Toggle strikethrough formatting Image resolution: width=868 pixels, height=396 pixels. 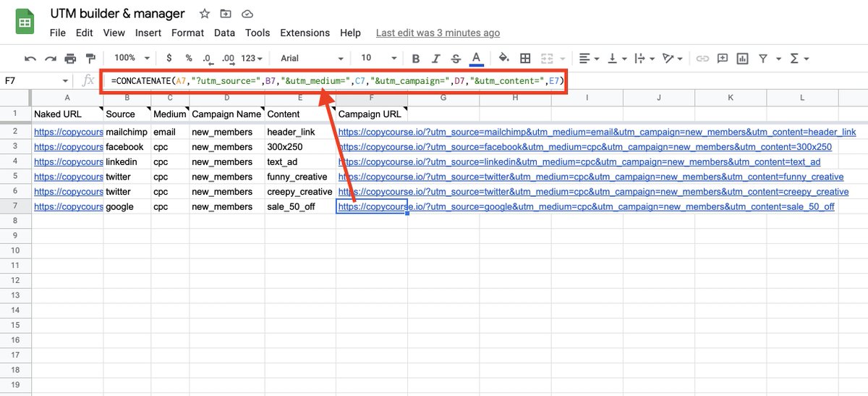pyautogui.click(x=456, y=58)
